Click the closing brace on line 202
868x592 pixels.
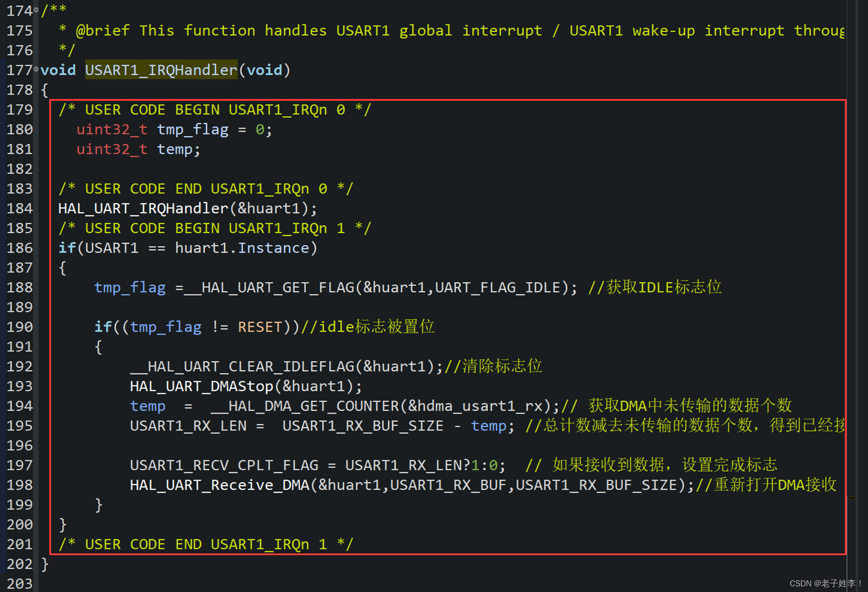45,564
